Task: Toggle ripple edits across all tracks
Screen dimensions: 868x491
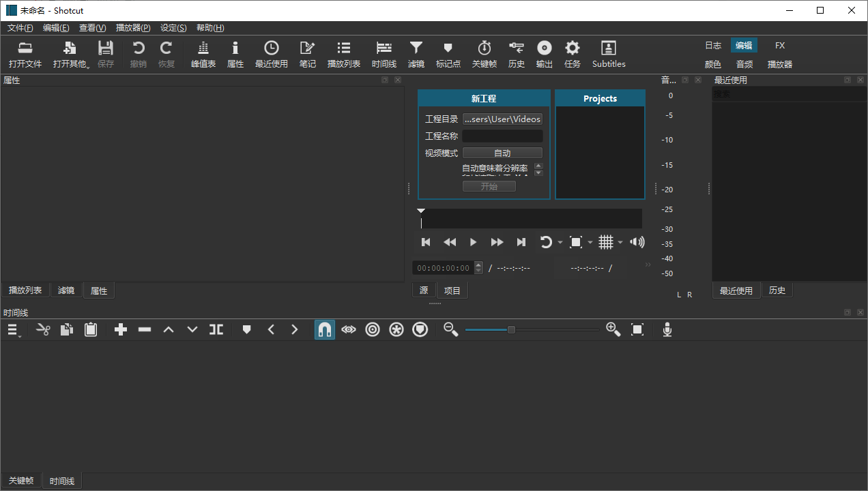Action: click(396, 329)
